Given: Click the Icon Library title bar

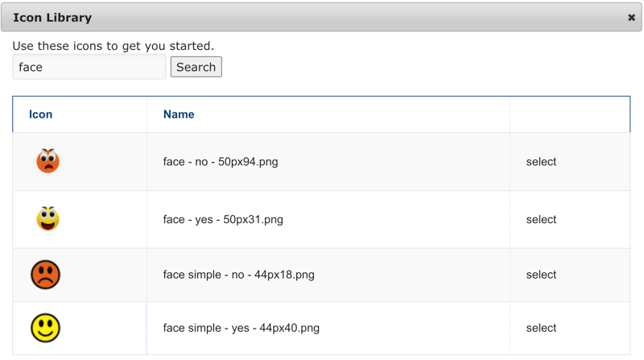Looking at the screenshot, I should point(321,17).
